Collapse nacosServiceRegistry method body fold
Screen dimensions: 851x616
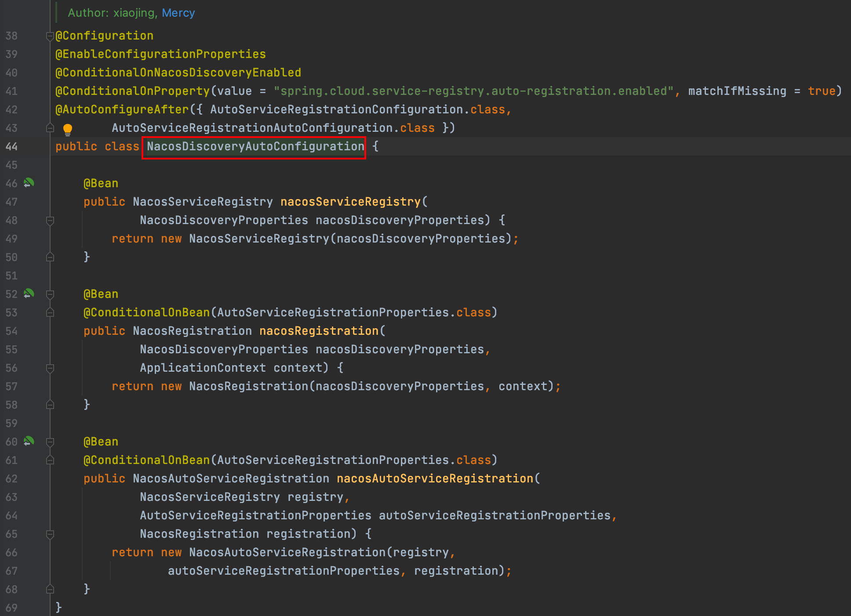point(50,220)
